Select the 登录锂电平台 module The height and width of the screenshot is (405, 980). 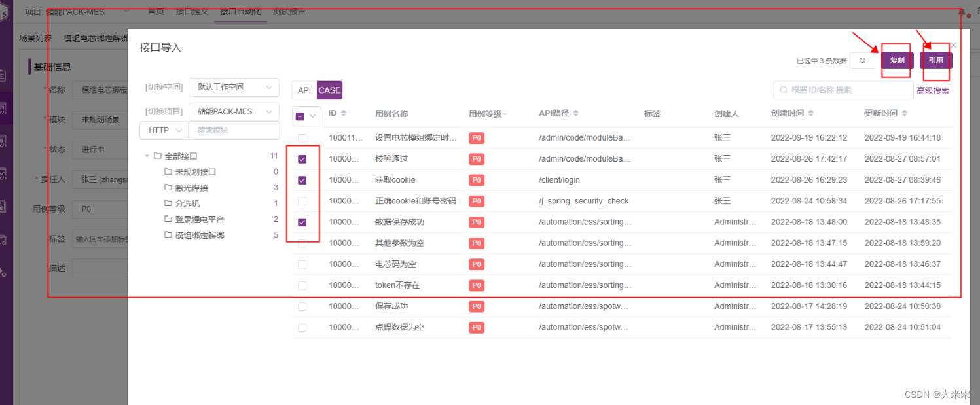click(x=200, y=219)
